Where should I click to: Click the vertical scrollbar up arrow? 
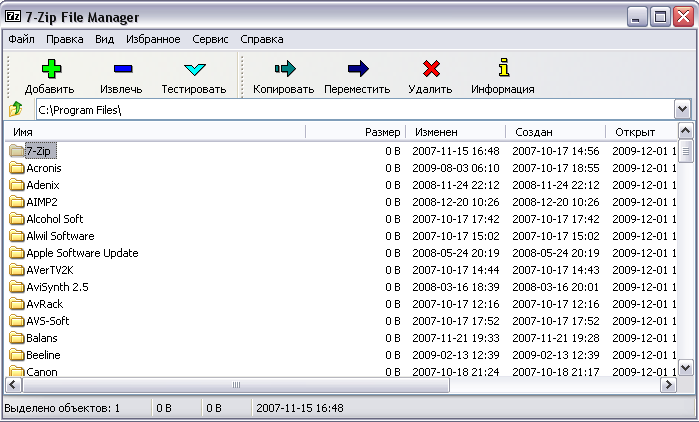685,131
